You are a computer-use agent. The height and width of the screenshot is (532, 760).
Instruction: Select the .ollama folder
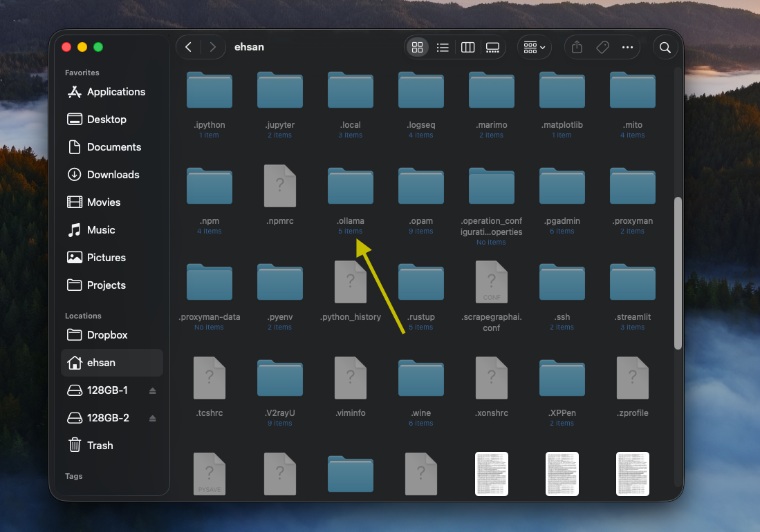pos(351,187)
